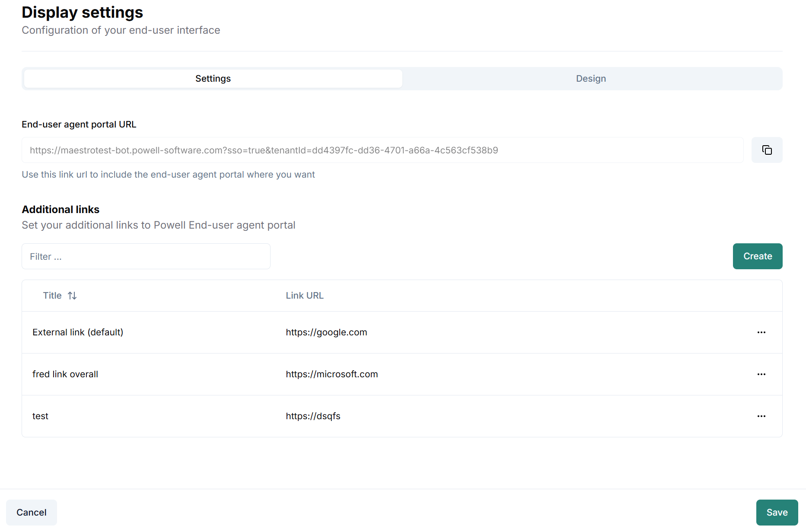Focus the Filter input field

(146, 256)
